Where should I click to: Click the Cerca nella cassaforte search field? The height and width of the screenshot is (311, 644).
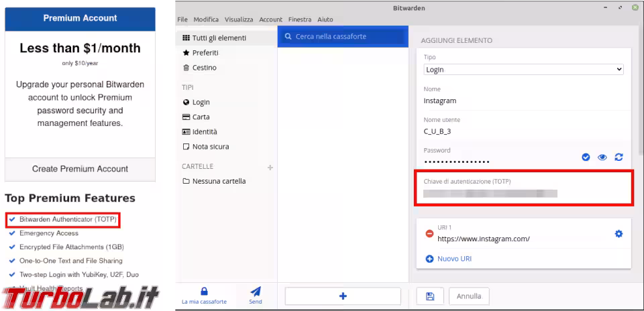(342, 37)
